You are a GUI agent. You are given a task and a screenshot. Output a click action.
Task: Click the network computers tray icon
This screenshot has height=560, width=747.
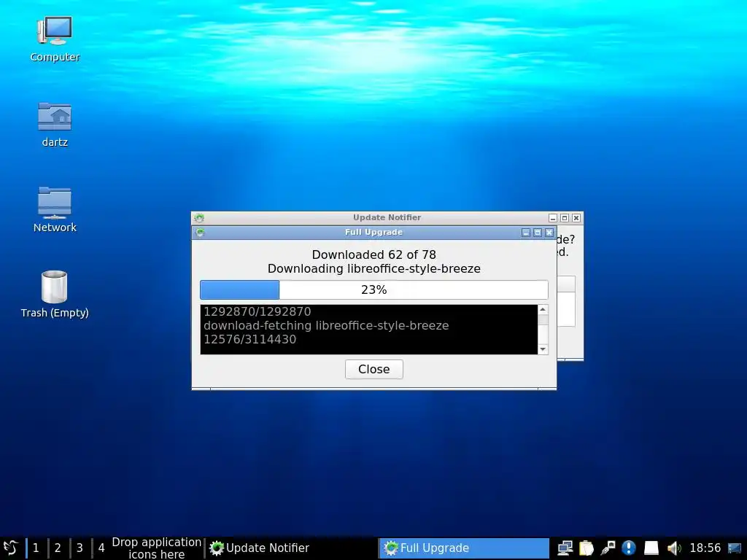[x=565, y=548]
